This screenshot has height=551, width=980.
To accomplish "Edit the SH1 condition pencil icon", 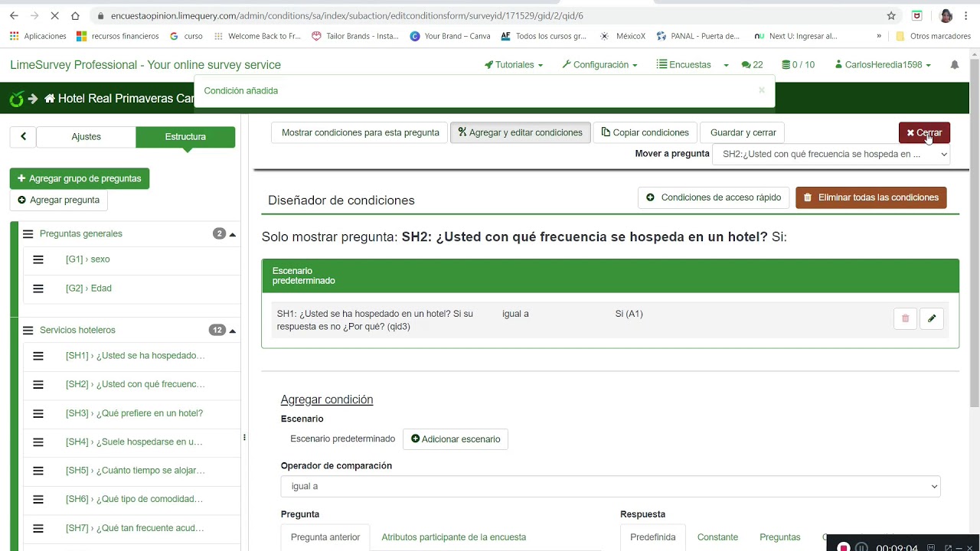I will point(932,318).
